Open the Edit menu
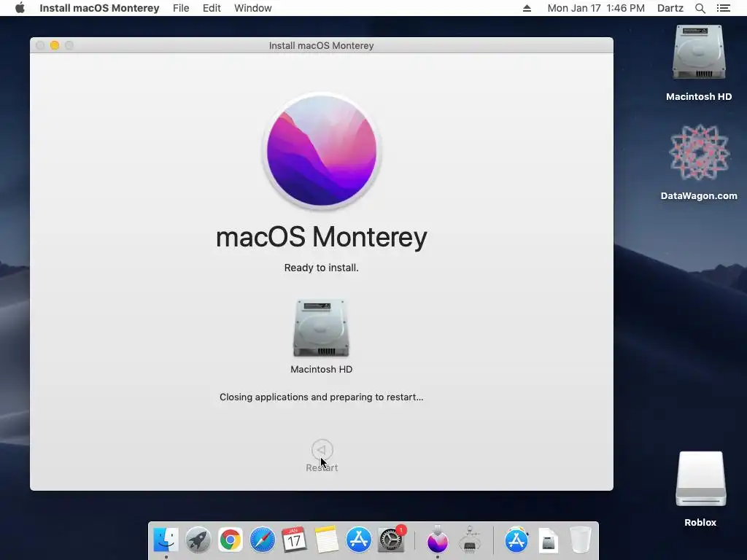The height and width of the screenshot is (560, 747). (x=212, y=8)
